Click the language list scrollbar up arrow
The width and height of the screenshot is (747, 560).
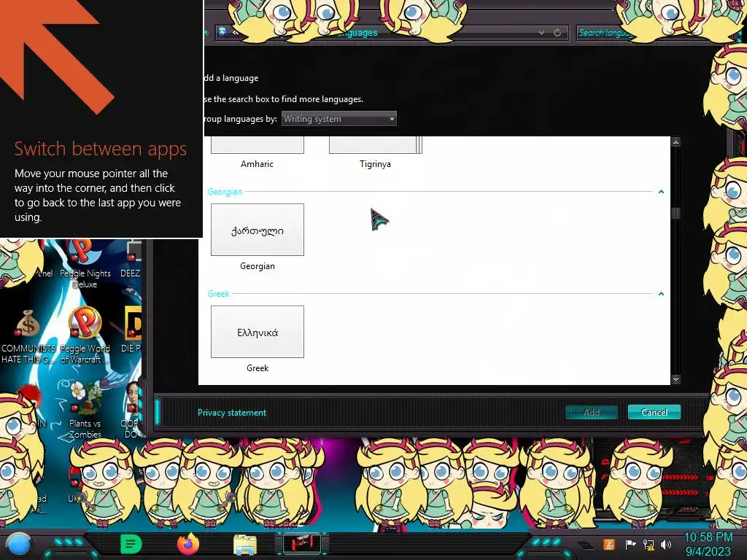pyautogui.click(x=676, y=142)
